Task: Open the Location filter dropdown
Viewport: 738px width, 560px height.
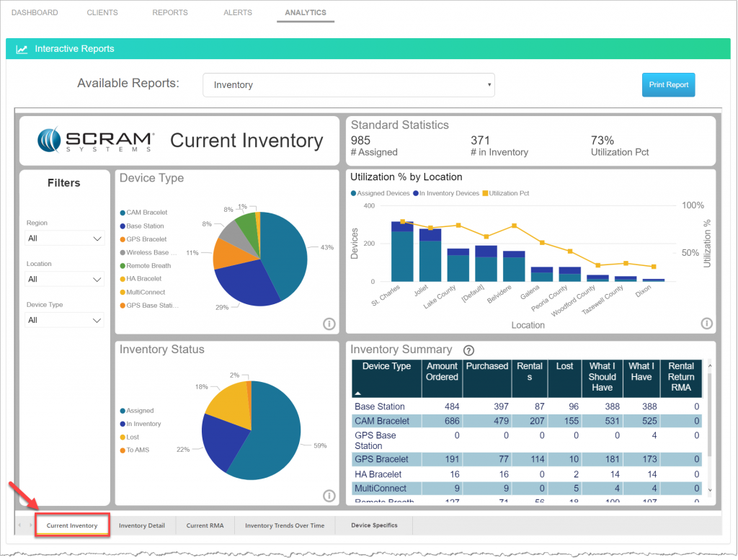Action: (64, 279)
